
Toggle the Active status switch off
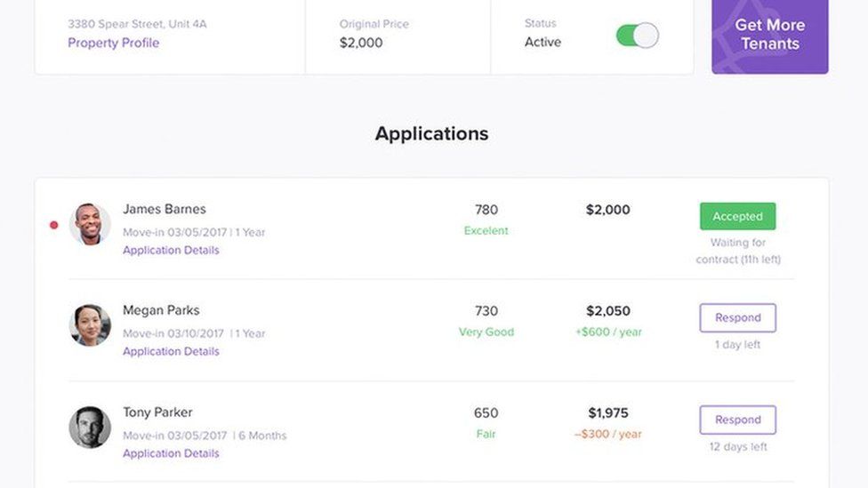coord(637,36)
